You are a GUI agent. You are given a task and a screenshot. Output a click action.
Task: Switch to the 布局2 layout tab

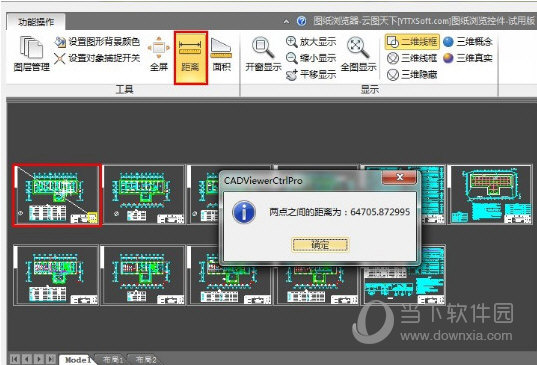pos(146,360)
